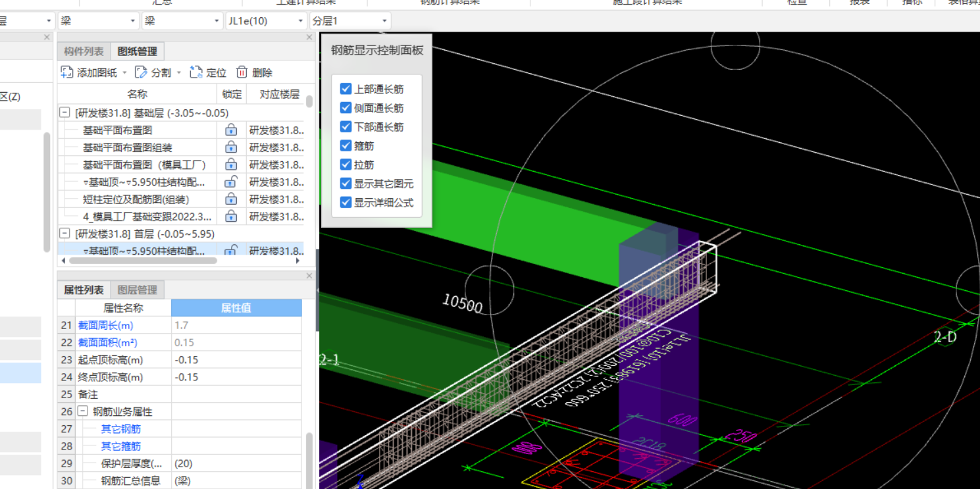Click scroll-right arrow of drawing list
This screenshot has height=489, width=980.
pyautogui.click(x=298, y=261)
